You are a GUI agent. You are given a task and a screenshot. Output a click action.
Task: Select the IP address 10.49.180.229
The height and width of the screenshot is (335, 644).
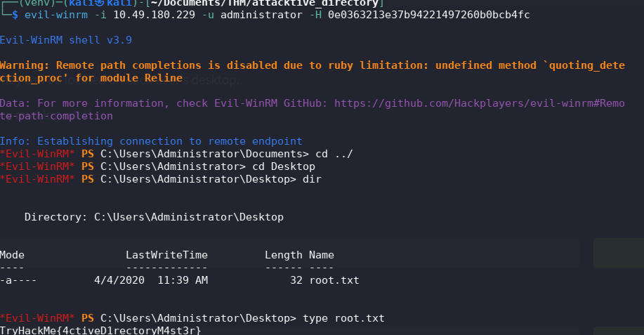[154, 15]
